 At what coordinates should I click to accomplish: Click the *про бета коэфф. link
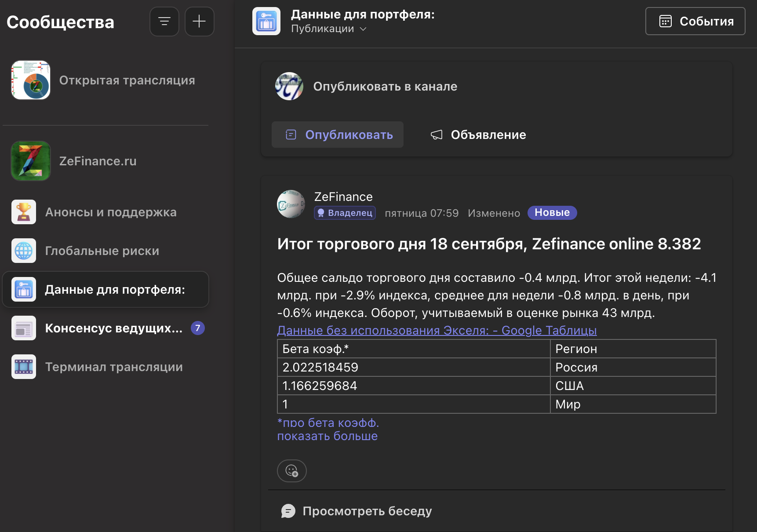coord(328,423)
